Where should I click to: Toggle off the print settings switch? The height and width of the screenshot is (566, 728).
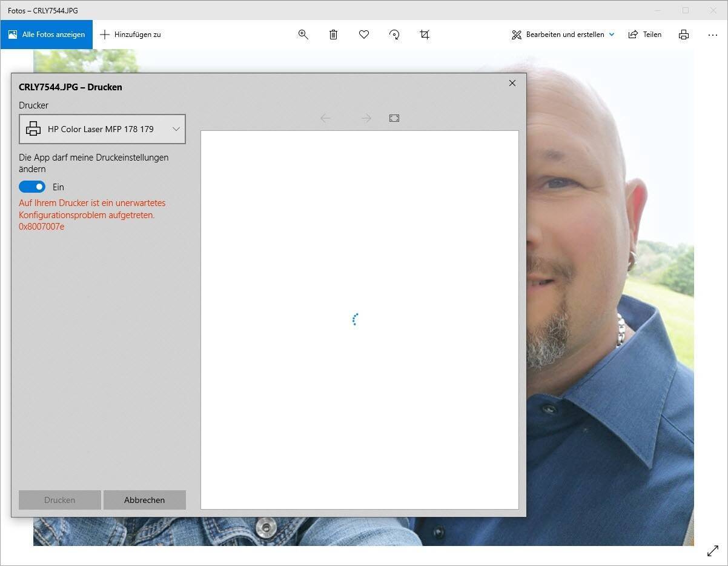(32, 187)
